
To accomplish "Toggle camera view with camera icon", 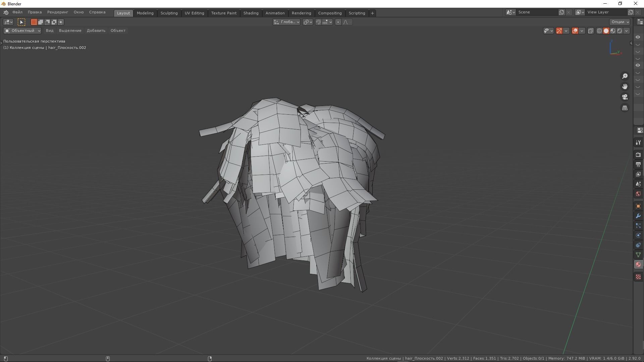I will [625, 97].
